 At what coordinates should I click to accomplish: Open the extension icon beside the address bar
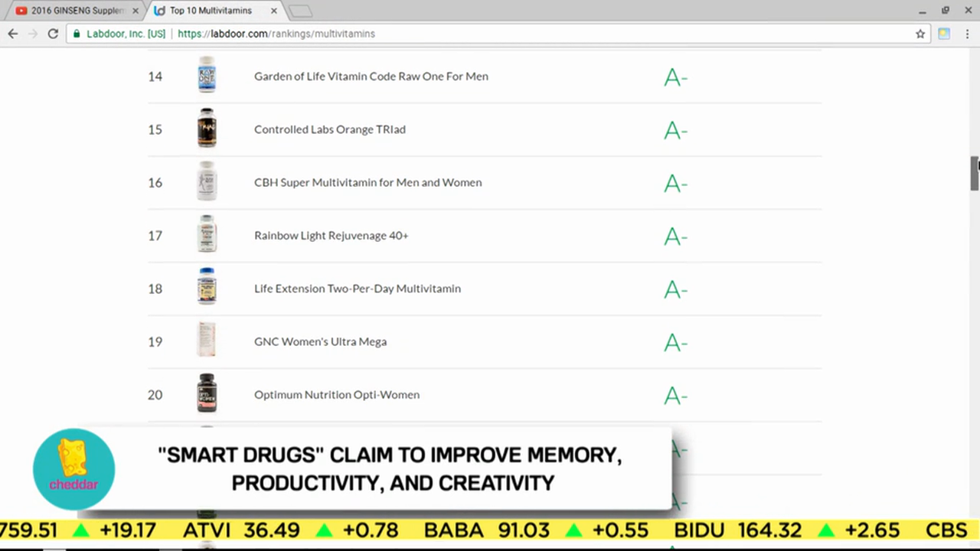(x=944, y=34)
